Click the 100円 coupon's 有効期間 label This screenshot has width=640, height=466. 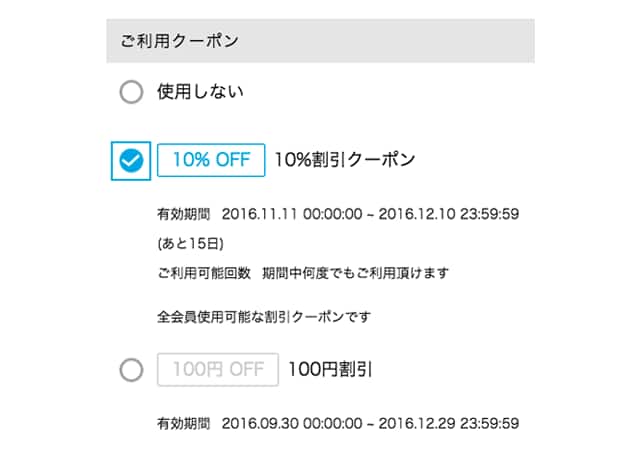point(183,424)
